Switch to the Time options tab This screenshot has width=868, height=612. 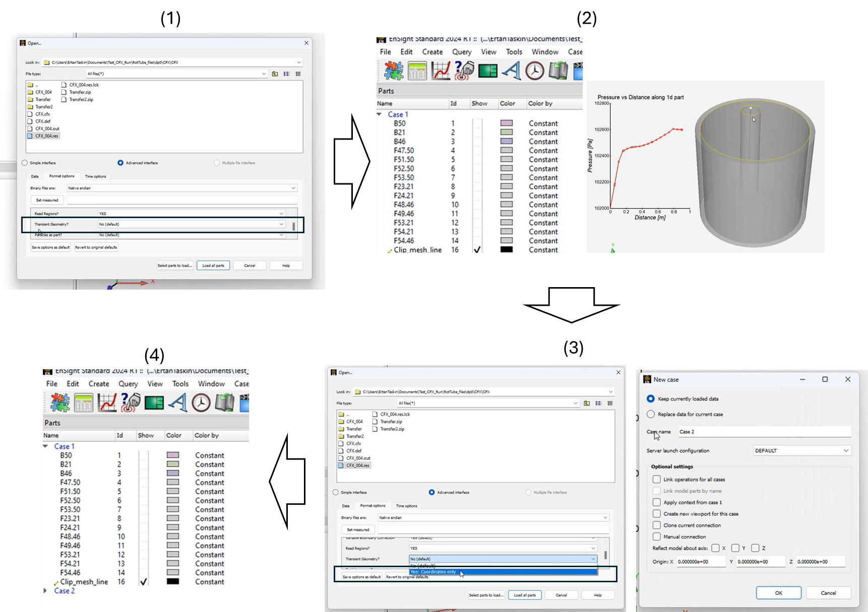point(95,176)
